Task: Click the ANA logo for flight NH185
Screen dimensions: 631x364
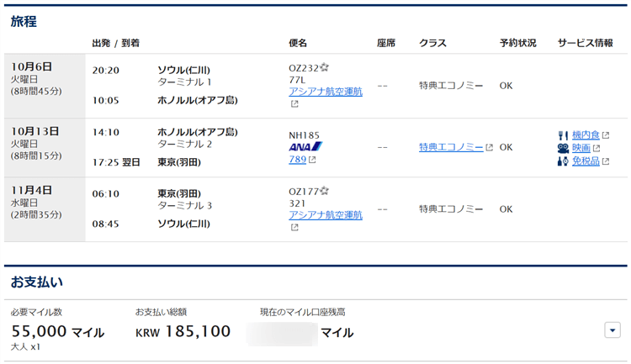Action: click(x=305, y=146)
